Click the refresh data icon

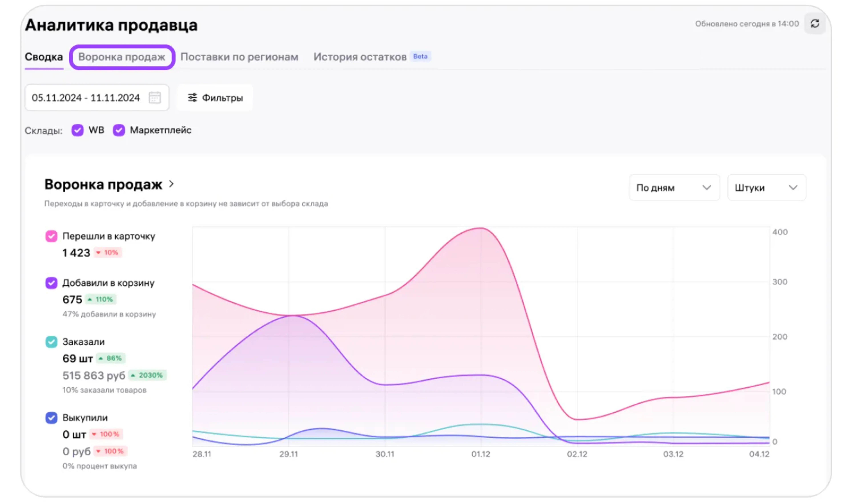815,24
